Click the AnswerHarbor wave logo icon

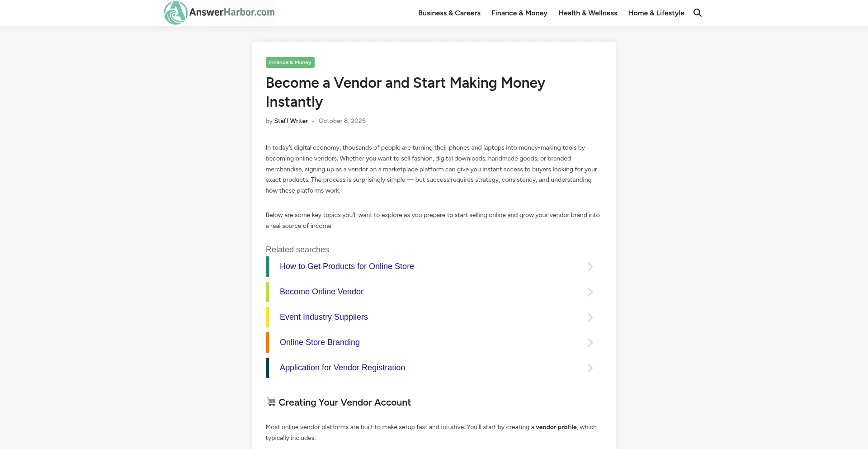175,13
